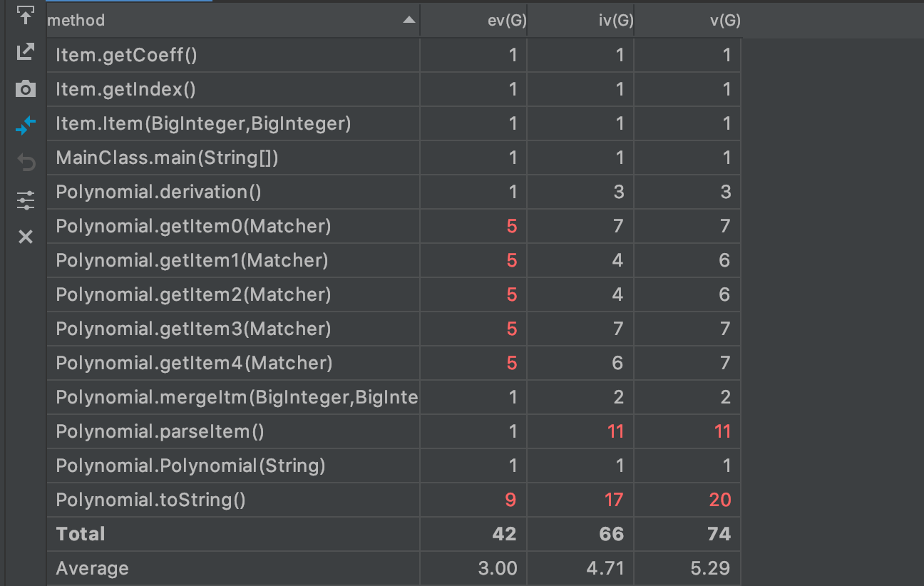
Task: Click Polynomial.getItem0(Matcher) entry
Action: coord(193,226)
